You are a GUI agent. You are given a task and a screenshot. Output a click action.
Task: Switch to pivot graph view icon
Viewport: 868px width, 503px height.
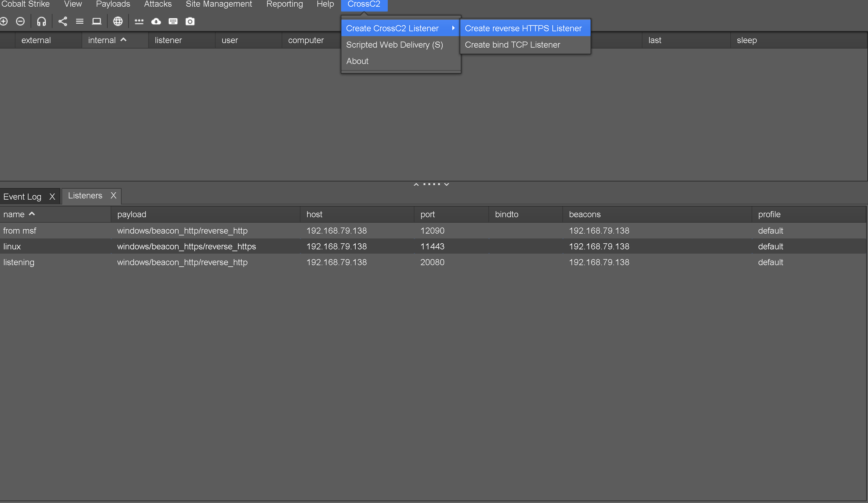tap(63, 21)
